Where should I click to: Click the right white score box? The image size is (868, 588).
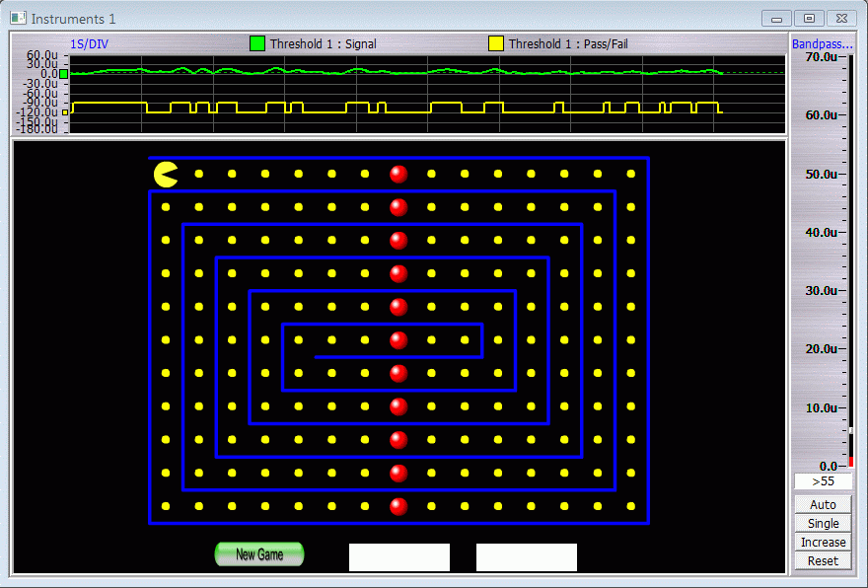click(x=527, y=557)
